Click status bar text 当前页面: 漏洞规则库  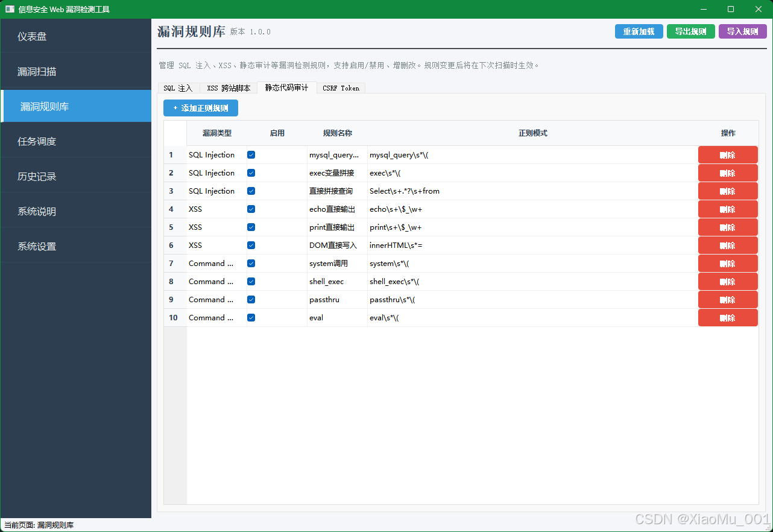click(39, 525)
